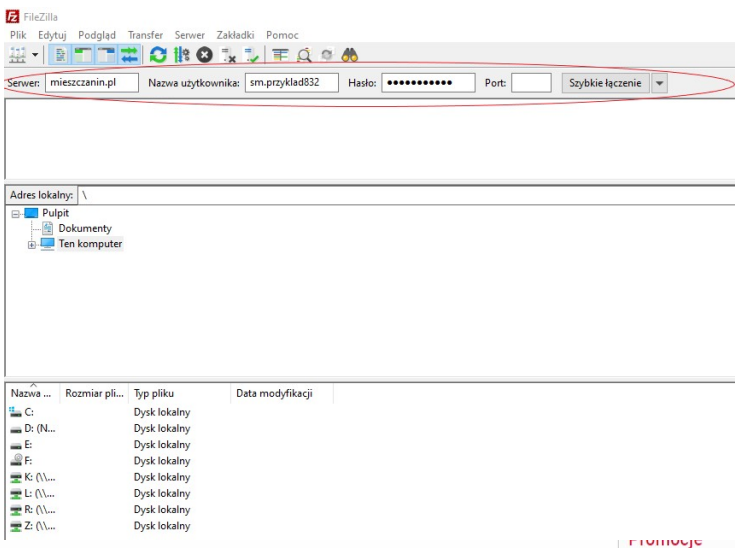Search files with binoculars icon
The image size is (735, 548).
tap(350, 56)
